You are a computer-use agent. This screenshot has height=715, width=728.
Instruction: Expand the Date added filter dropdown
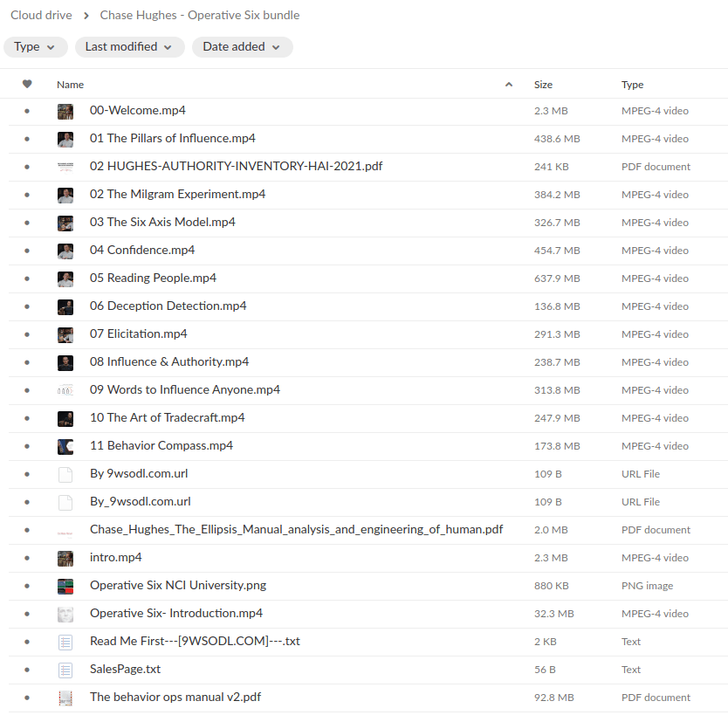coord(242,47)
